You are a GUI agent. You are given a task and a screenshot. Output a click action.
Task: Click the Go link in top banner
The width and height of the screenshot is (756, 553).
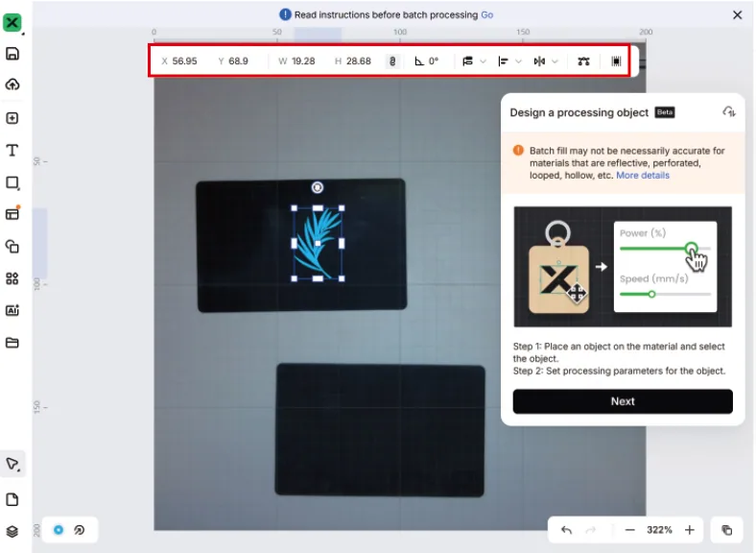(487, 15)
